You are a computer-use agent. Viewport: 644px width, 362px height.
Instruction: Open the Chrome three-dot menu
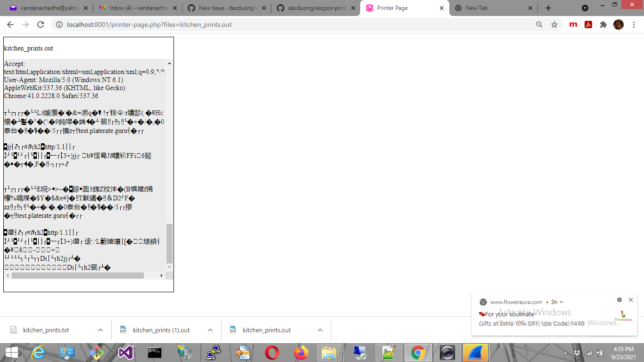(x=634, y=25)
